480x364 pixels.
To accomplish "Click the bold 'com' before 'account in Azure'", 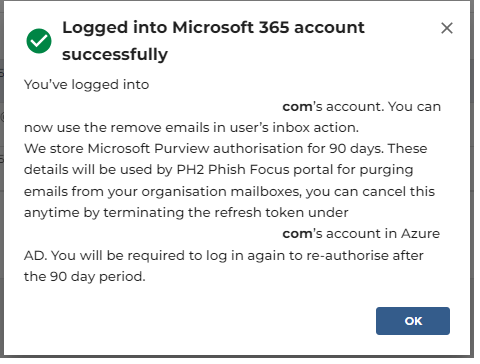I will point(297,234).
